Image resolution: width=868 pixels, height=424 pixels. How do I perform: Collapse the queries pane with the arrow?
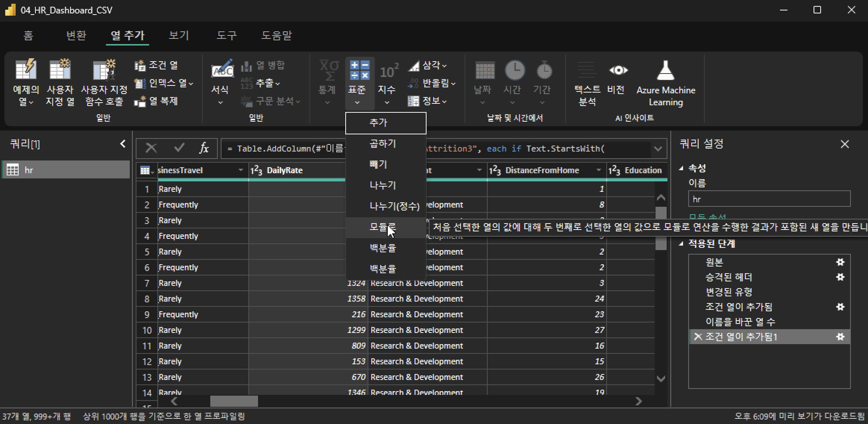(x=123, y=144)
